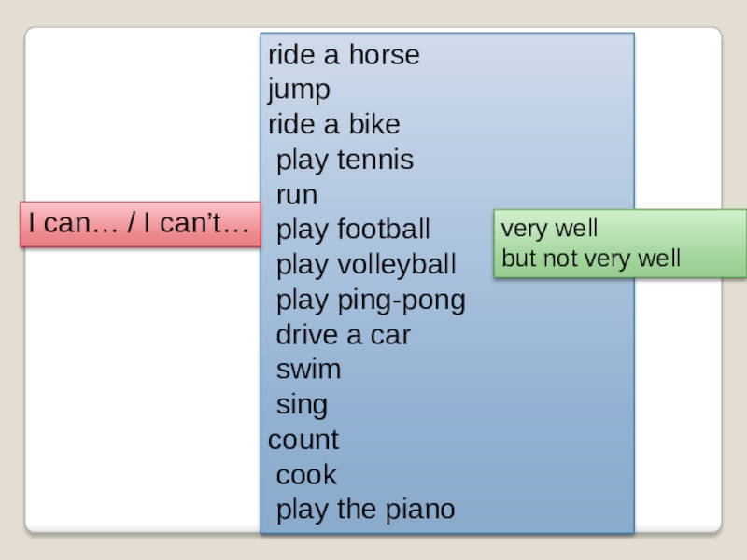Click the word "run" in the blue box
This screenshot has width=747, height=560.
pos(297,195)
